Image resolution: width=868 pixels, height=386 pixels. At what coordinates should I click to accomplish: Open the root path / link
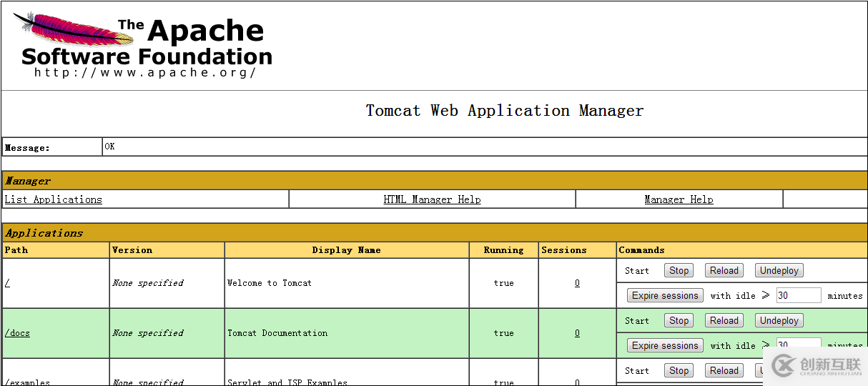coord(7,283)
